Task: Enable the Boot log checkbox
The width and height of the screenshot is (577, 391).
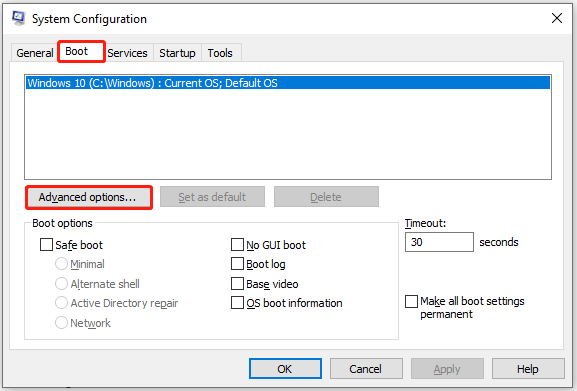Action: tap(237, 264)
